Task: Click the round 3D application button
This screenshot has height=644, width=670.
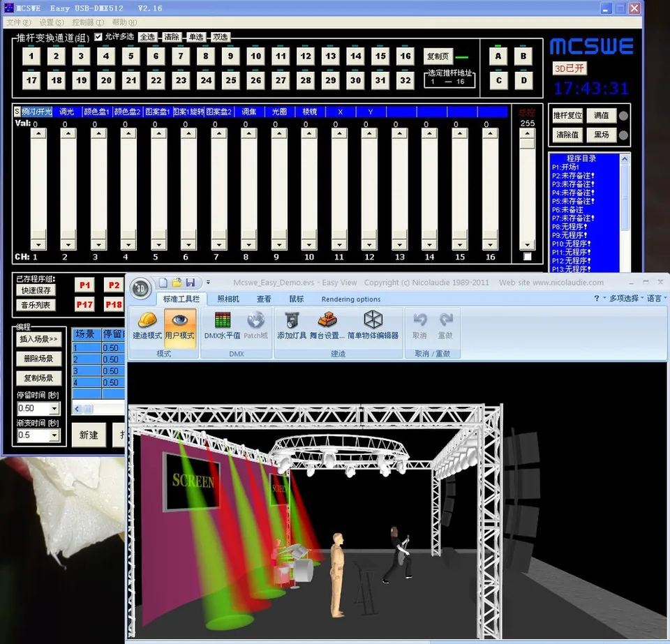Action: 140,289
